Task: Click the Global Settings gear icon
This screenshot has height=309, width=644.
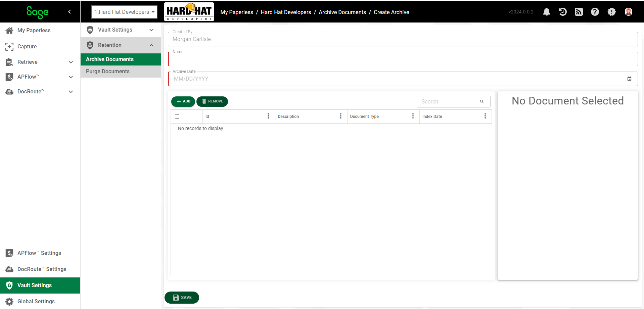Action: coord(9,301)
